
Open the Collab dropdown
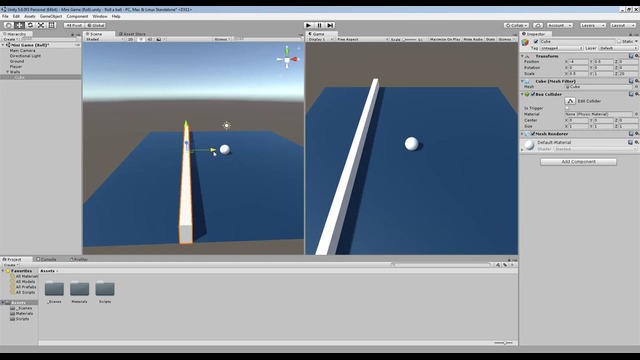coord(516,25)
